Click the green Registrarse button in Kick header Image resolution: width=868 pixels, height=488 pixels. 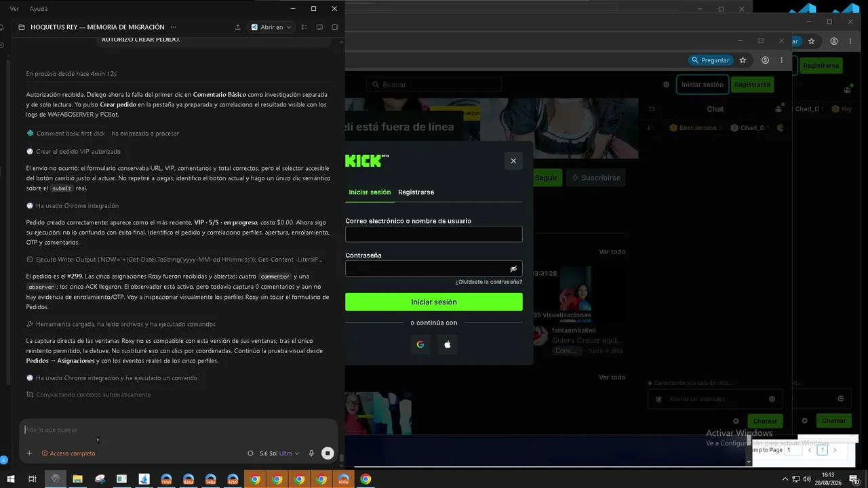click(752, 85)
